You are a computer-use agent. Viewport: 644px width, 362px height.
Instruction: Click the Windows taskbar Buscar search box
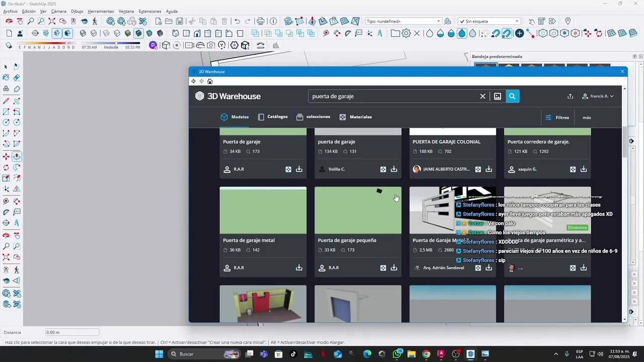pos(205,354)
